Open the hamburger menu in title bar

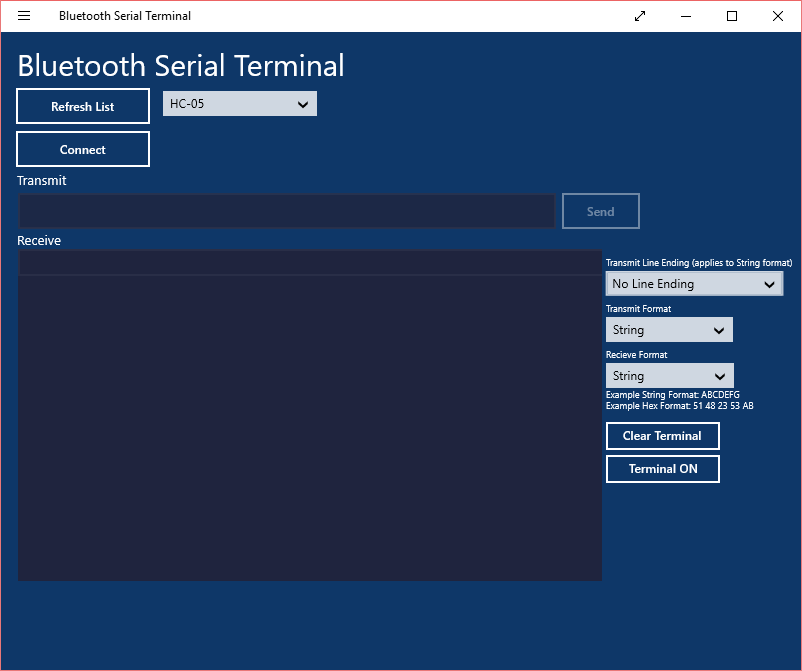tap(24, 16)
